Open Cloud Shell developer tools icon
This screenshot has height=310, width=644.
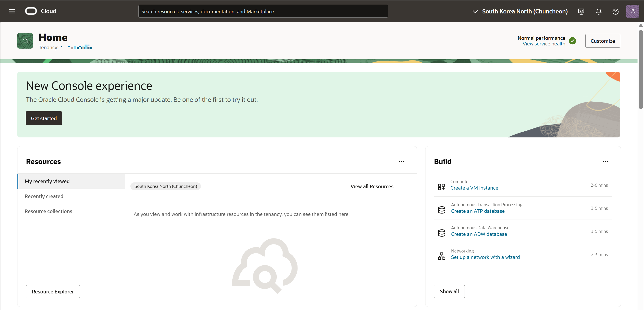[581, 11]
